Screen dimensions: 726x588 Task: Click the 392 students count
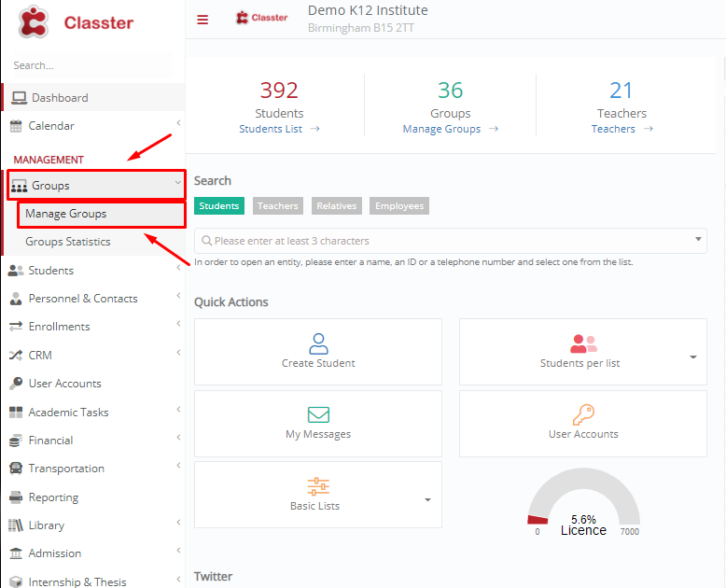coord(279,90)
